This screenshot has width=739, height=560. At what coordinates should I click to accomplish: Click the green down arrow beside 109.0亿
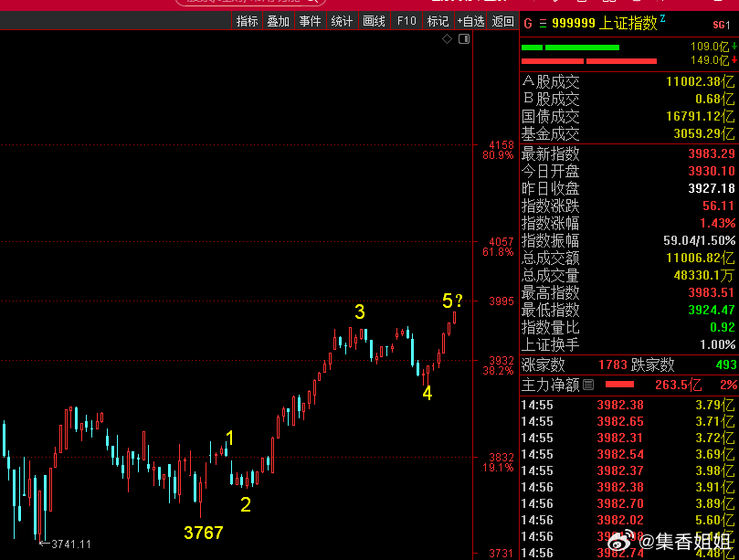coord(734,47)
